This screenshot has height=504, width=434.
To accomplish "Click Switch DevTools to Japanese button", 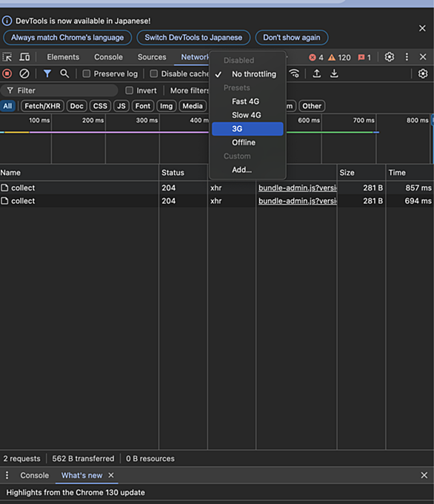I will click(193, 38).
